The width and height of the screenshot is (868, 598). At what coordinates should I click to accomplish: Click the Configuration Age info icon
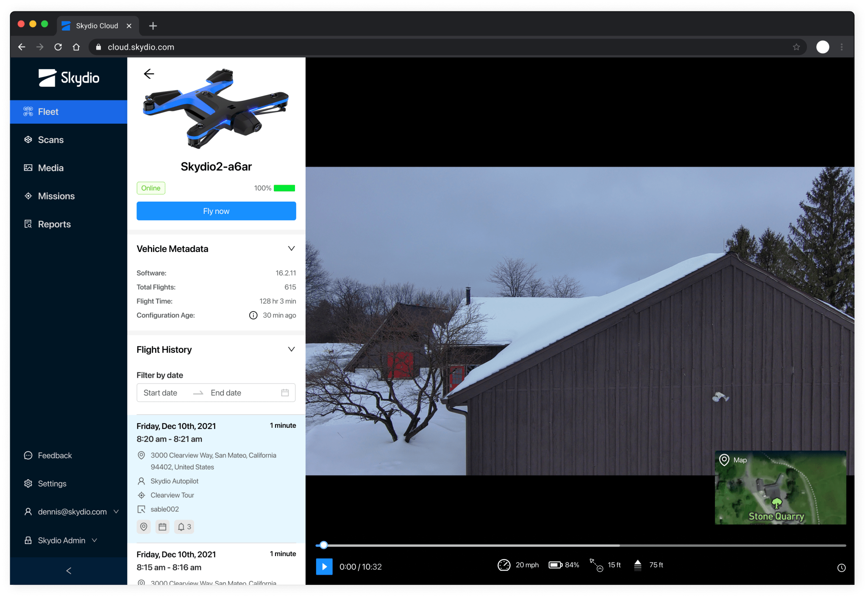click(253, 316)
